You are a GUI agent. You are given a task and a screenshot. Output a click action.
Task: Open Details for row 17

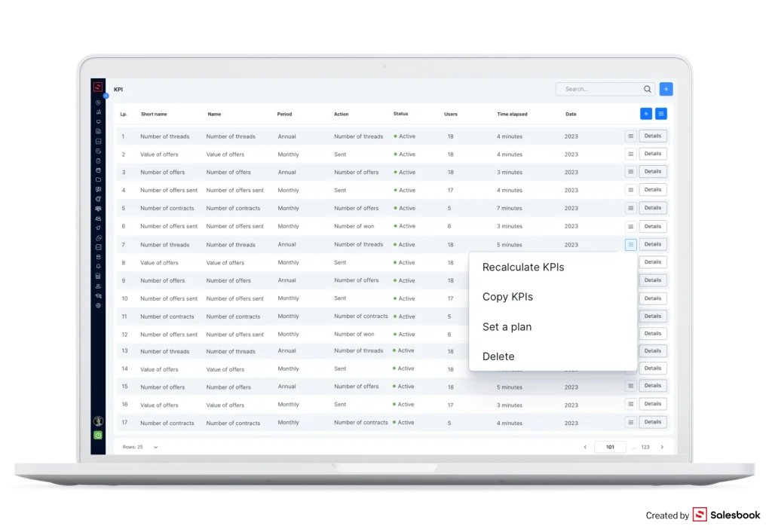pos(653,422)
